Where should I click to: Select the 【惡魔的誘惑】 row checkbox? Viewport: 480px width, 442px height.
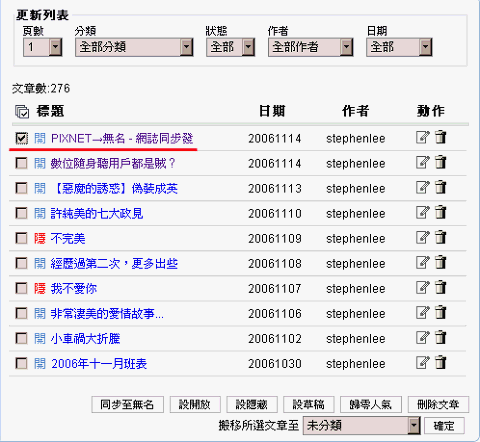(x=21, y=188)
